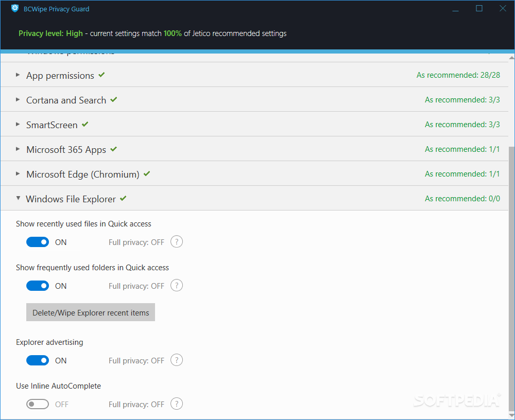
Task: Expand the SmartScreen section arrow
Action: pyautogui.click(x=18, y=124)
